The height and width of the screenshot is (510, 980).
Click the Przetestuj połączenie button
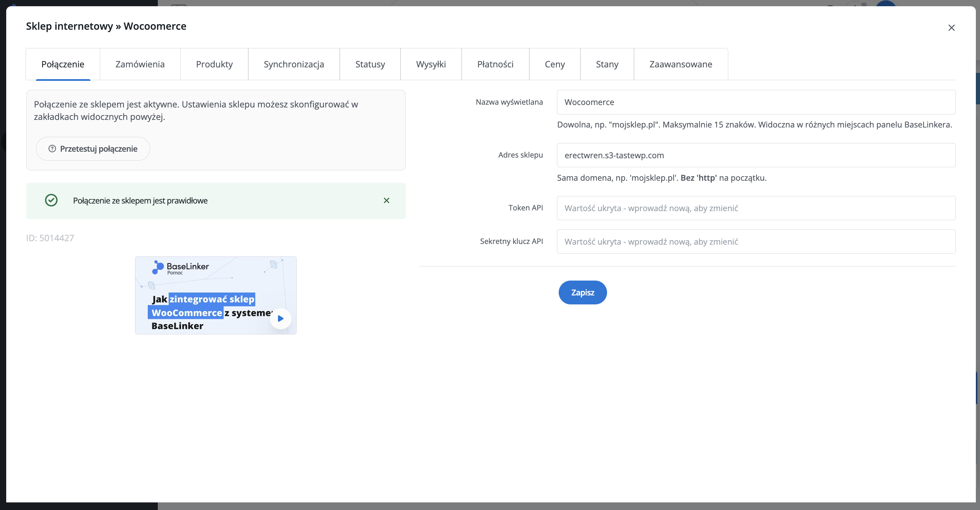[x=93, y=149]
